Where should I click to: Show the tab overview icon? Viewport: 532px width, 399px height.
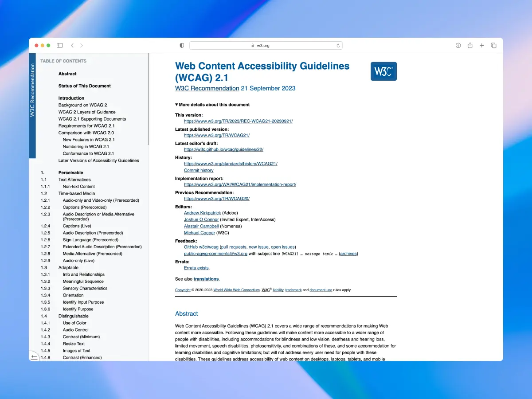pyautogui.click(x=493, y=45)
